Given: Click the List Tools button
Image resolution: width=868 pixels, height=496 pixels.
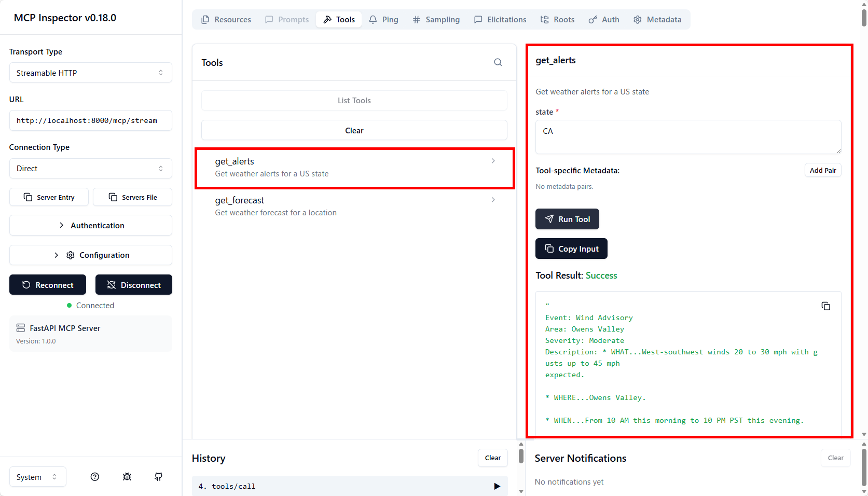Looking at the screenshot, I should point(354,101).
